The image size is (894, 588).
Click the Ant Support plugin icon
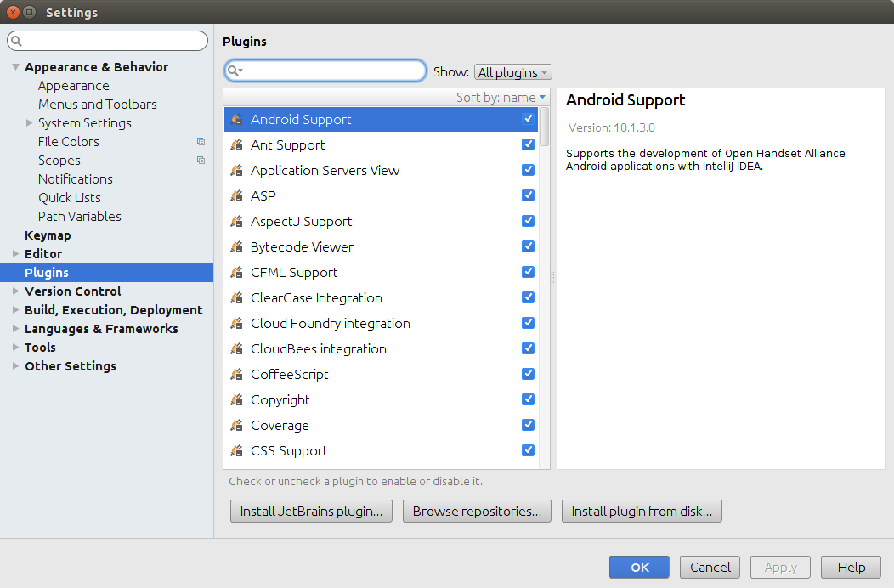tap(236, 144)
